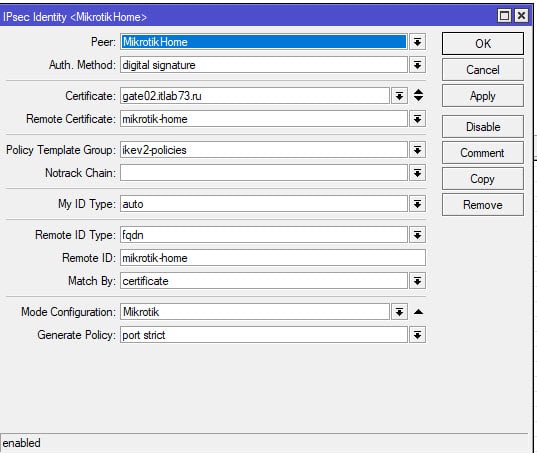
Task: Click the Certificate up/down add-remove arrows
Action: click(418, 95)
